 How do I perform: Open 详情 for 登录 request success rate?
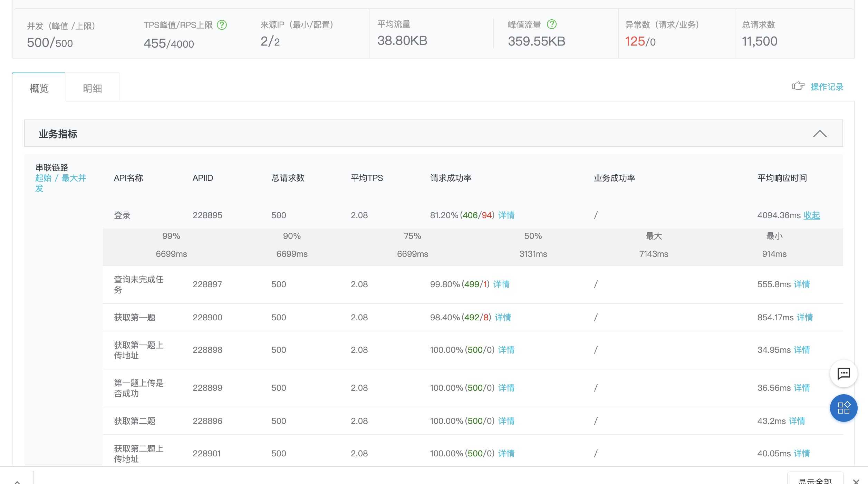(506, 215)
